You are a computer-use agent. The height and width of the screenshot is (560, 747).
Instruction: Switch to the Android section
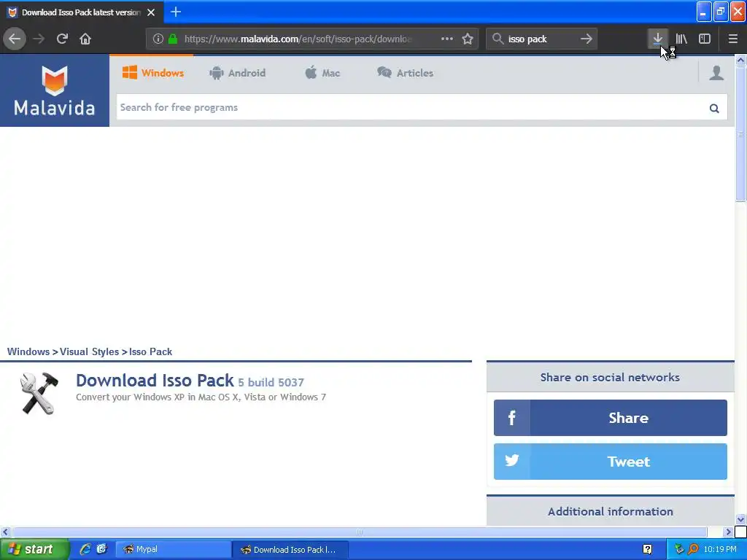pyautogui.click(x=237, y=73)
